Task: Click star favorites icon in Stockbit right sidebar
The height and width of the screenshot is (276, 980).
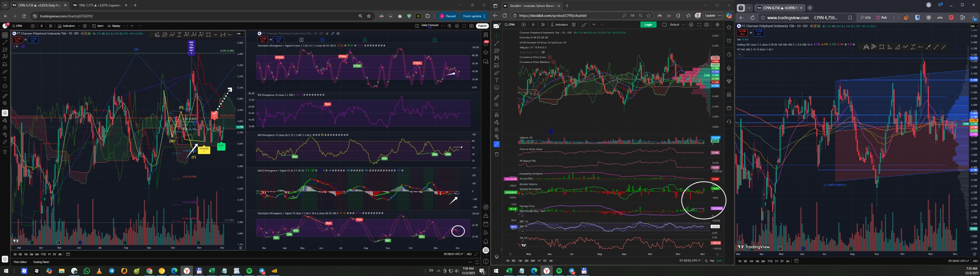Action: pos(729,27)
